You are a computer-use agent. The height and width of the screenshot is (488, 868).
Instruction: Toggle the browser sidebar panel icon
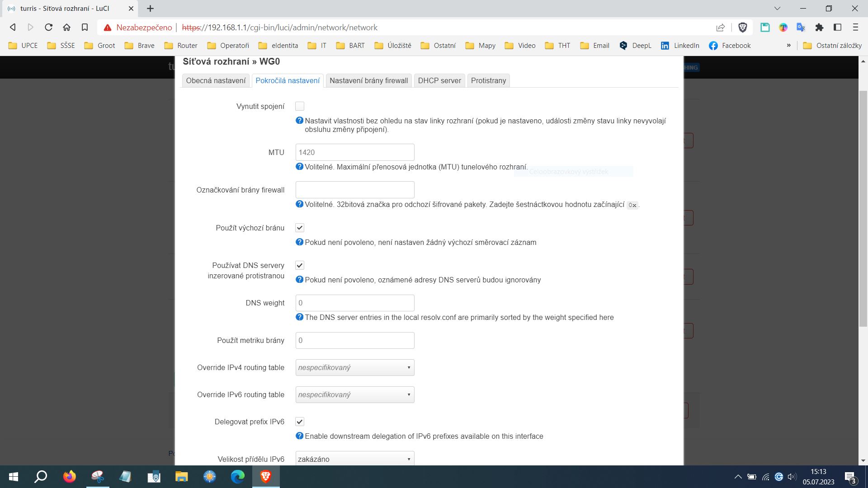[x=837, y=28]
